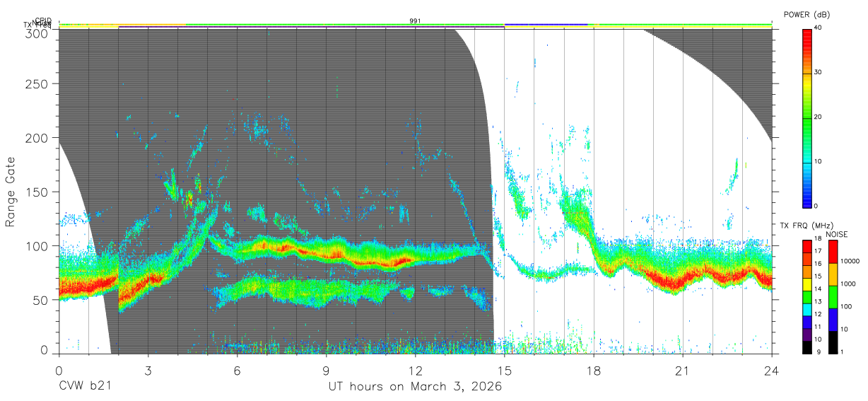
Task: Click the NOISE legend title
Action: (x=836, y=234)
